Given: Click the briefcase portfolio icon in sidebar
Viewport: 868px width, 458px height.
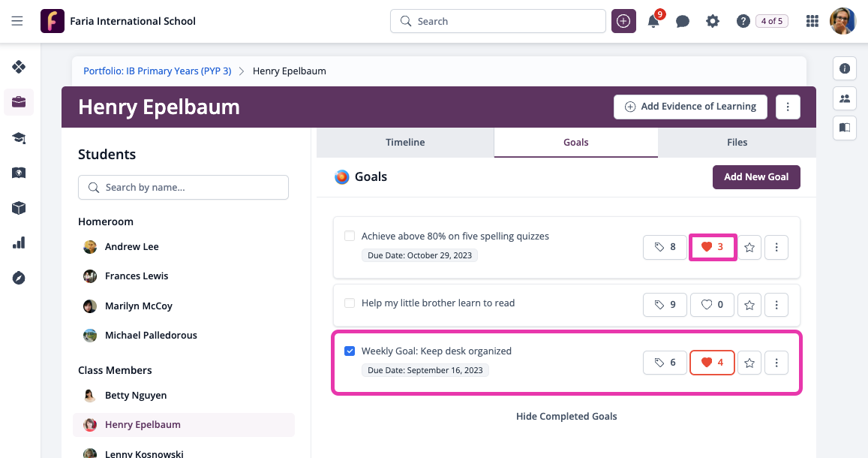Looking at the screenshot, I should coord(19,102).
